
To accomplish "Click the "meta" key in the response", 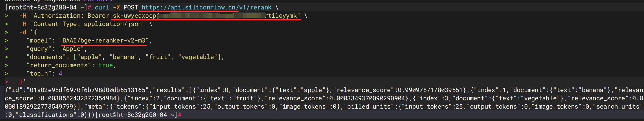I will click(x=95, y=107).
